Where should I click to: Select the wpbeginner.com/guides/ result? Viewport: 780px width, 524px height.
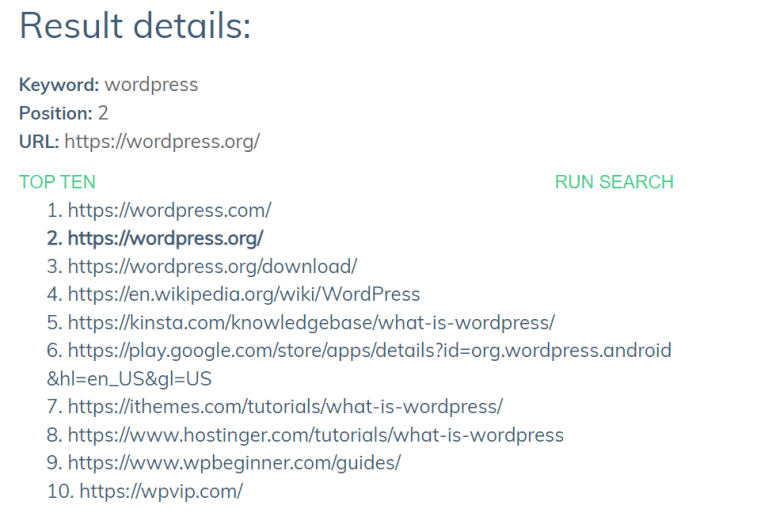[234, 463]
